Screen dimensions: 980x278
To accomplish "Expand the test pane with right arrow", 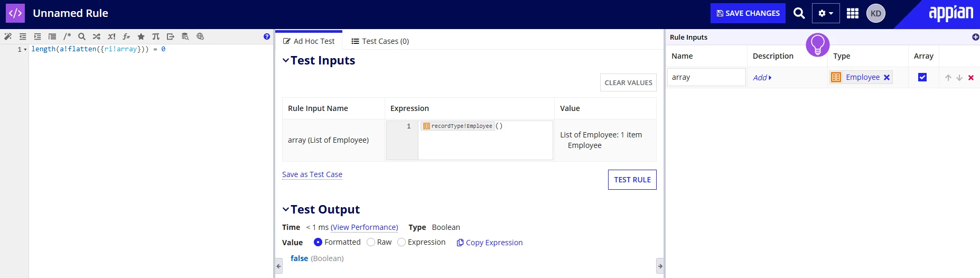I will (x=660, y=266).
